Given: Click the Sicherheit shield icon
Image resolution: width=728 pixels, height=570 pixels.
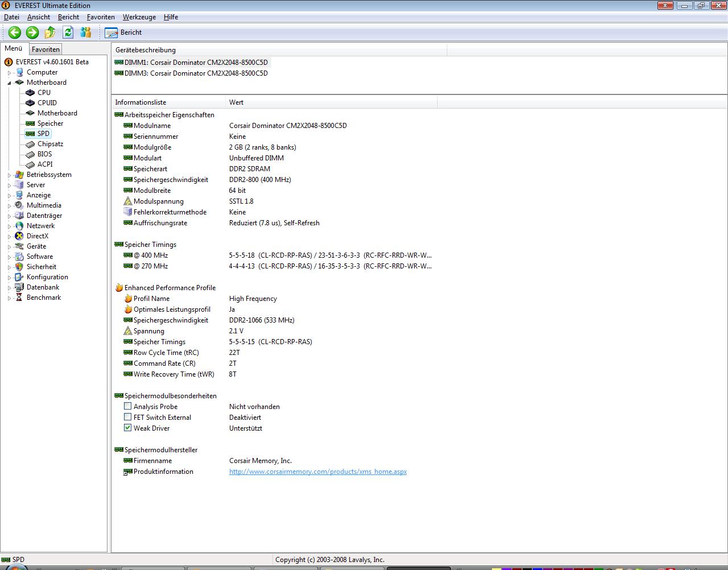Looking at the screenshot, I should pyautogui.click(x=19, y=267).
